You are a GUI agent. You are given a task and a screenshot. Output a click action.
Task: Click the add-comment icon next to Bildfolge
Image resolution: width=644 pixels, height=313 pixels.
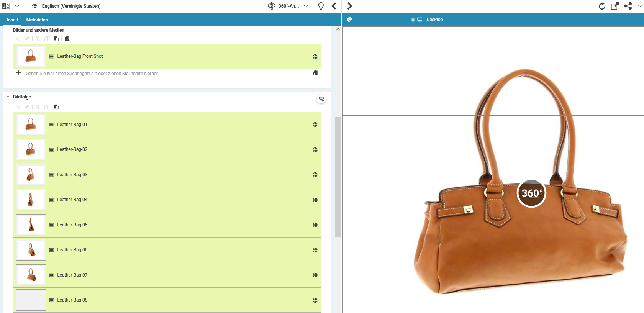pos(321,99)
